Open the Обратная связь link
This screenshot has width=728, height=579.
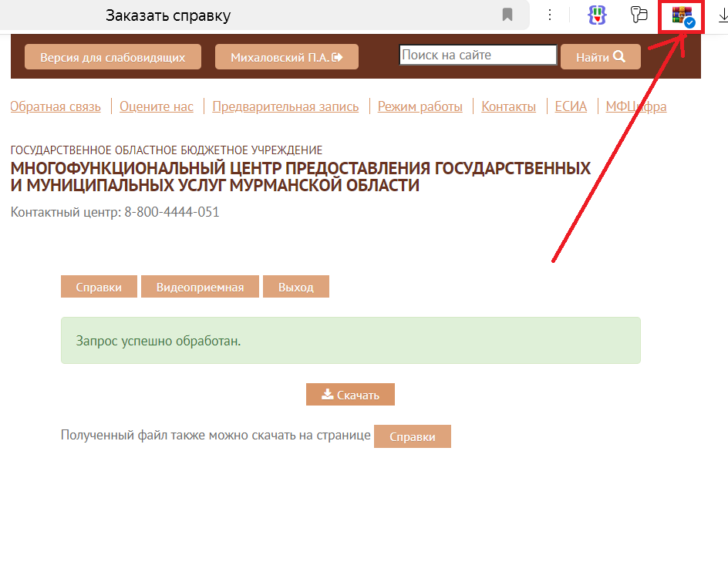[56, 106]
